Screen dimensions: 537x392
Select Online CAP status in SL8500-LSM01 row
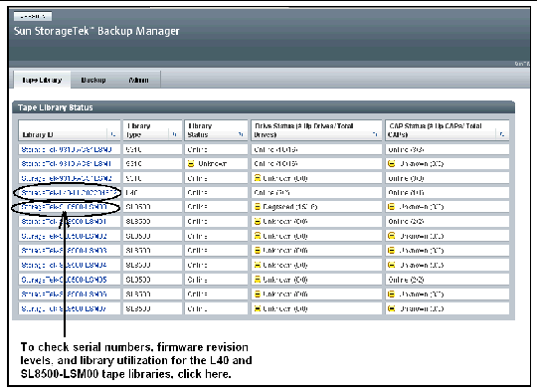coord(406,221)
